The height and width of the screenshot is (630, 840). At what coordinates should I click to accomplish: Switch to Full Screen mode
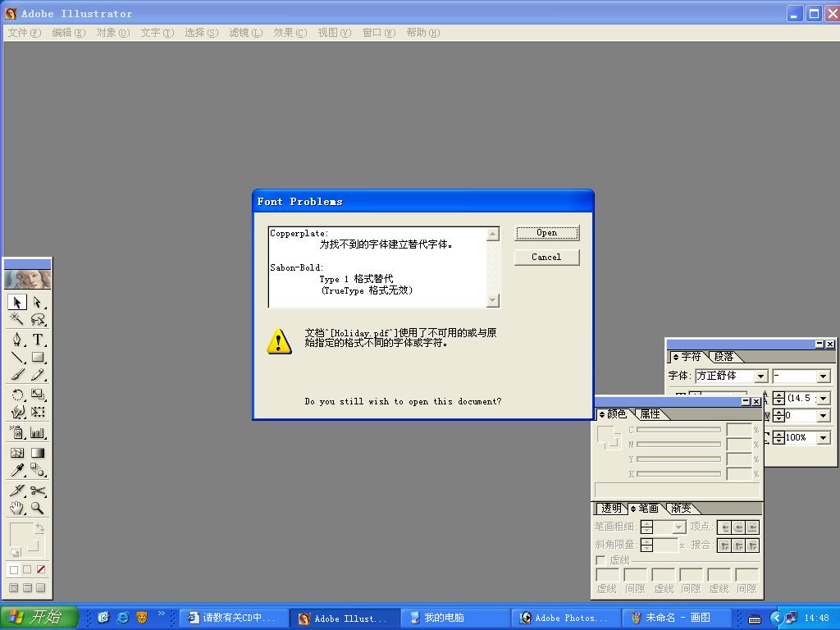pyautogui.click(x=41, y=588)
